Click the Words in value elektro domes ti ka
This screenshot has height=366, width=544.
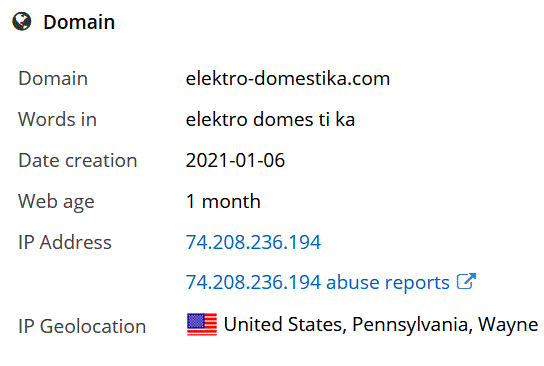(x=270, y=119)
